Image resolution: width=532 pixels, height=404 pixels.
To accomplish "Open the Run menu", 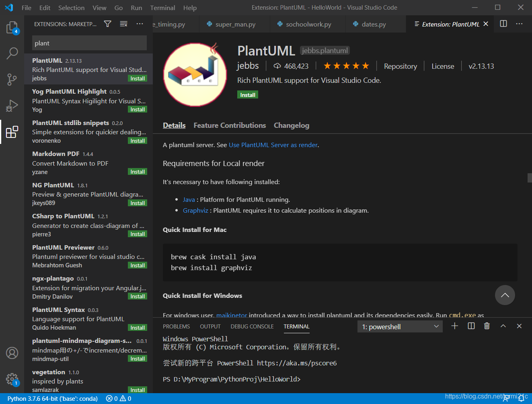I will [x=136, y=8].
